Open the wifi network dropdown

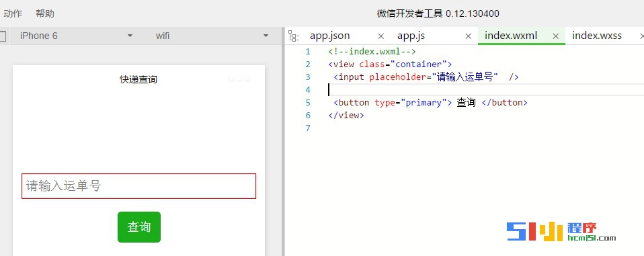212,36
